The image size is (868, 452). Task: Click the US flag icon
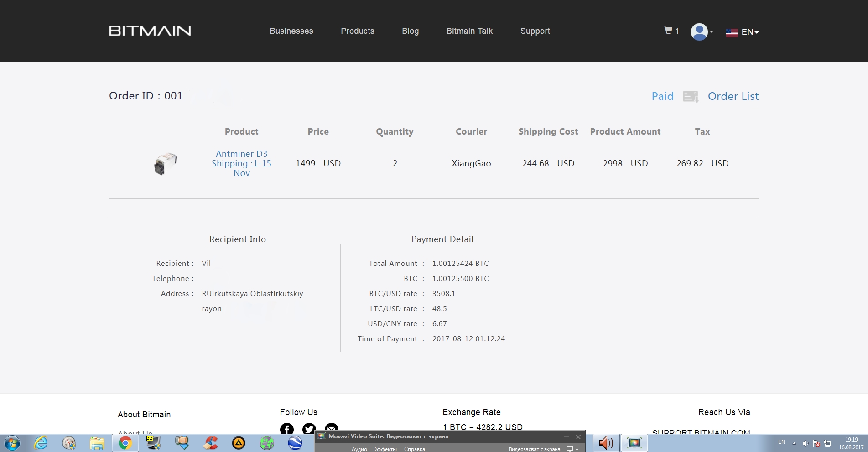tap(732, 32)
